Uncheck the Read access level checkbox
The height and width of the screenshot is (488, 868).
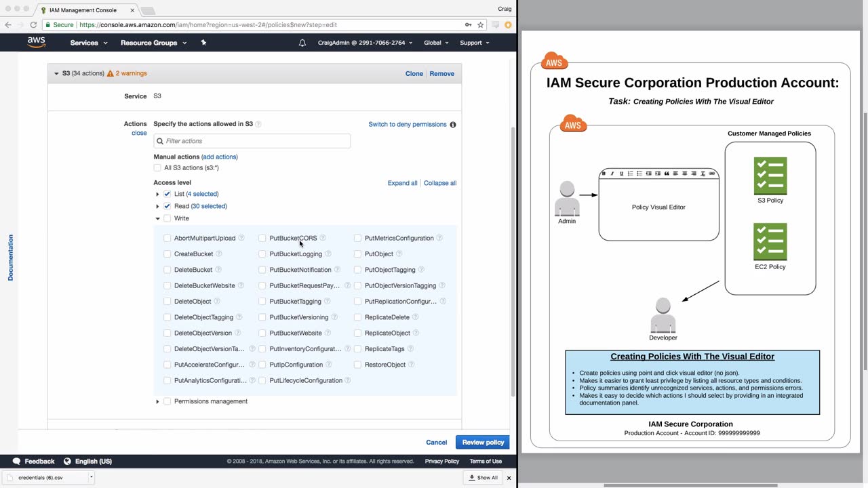(x=167, y=206)
